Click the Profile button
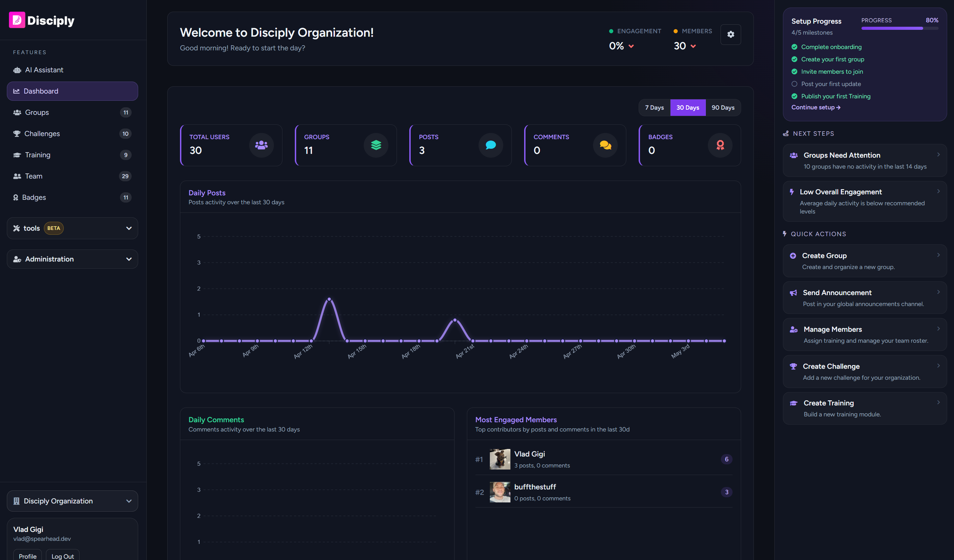The width and height of the screenshot is (954, 560). pyautogui.click(x=28, y=556)
